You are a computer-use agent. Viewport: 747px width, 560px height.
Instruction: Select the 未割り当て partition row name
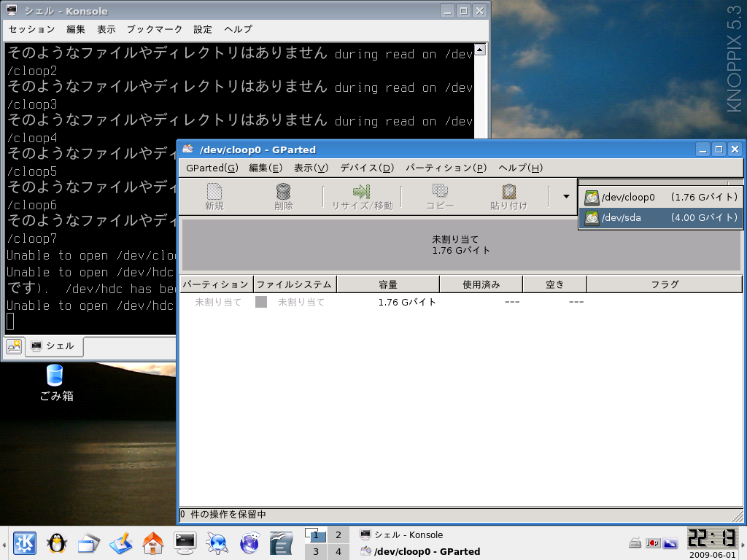pyautogui.click(x=218, y=302)
